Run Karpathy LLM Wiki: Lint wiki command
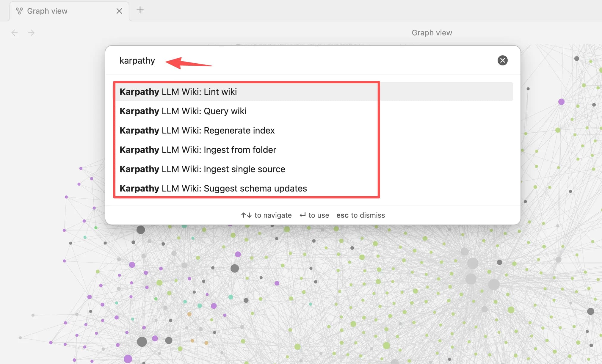The height and width of the screenshot is (364, 602). point(313,92)
